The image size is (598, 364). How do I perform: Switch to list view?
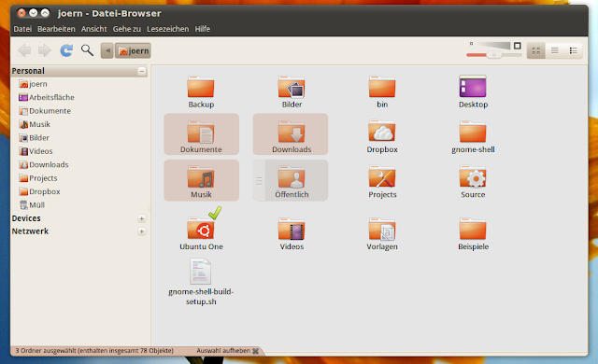click(x=554, y=50)
